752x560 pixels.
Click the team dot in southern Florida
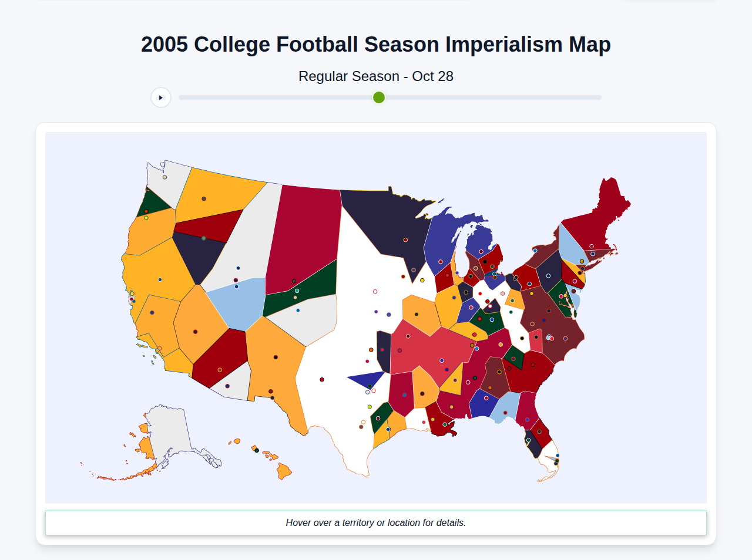(x=556, y=461)
